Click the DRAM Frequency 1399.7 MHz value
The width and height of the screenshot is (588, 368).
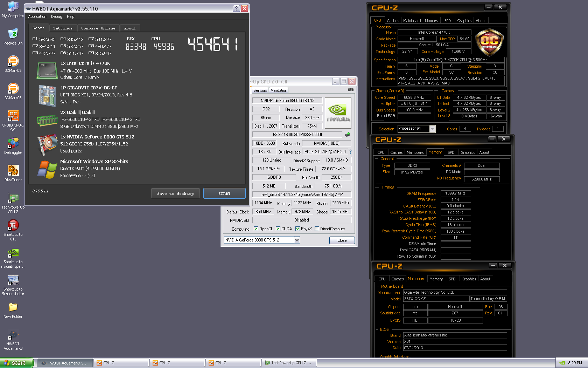(x=455, y=193)
